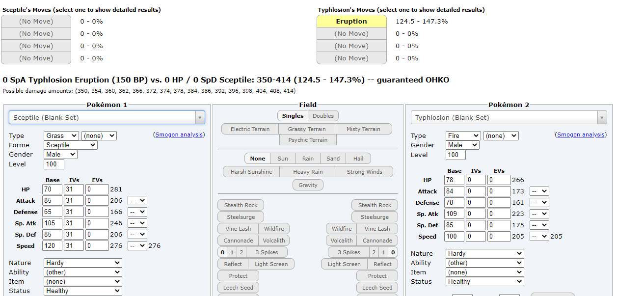The width and height of the screenshot is (644, 296).
Task: Turn on Grassy Terrain
Action: (307, 129)
